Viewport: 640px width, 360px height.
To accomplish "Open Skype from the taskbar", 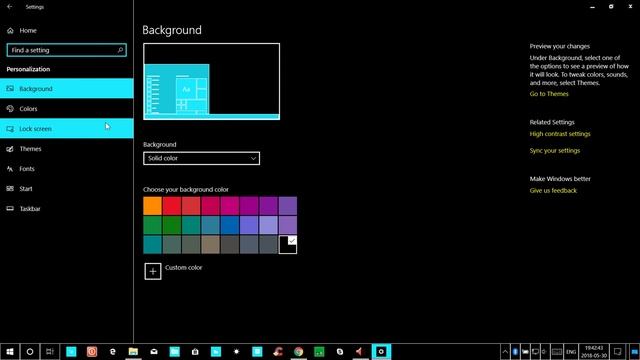I will pyautogui.click(x=340, y=351).
